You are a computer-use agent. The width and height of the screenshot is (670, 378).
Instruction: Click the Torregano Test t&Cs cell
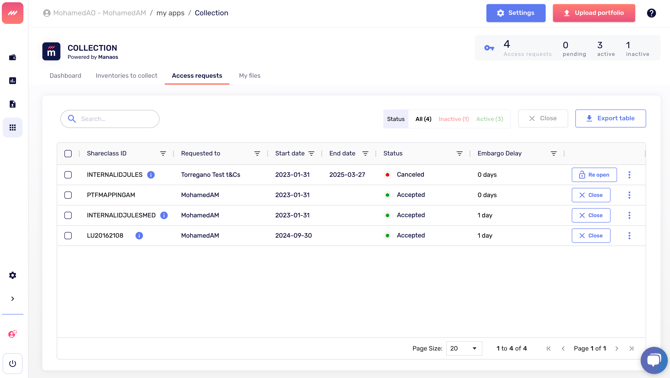pyautogui.click(x=210, y=175)
